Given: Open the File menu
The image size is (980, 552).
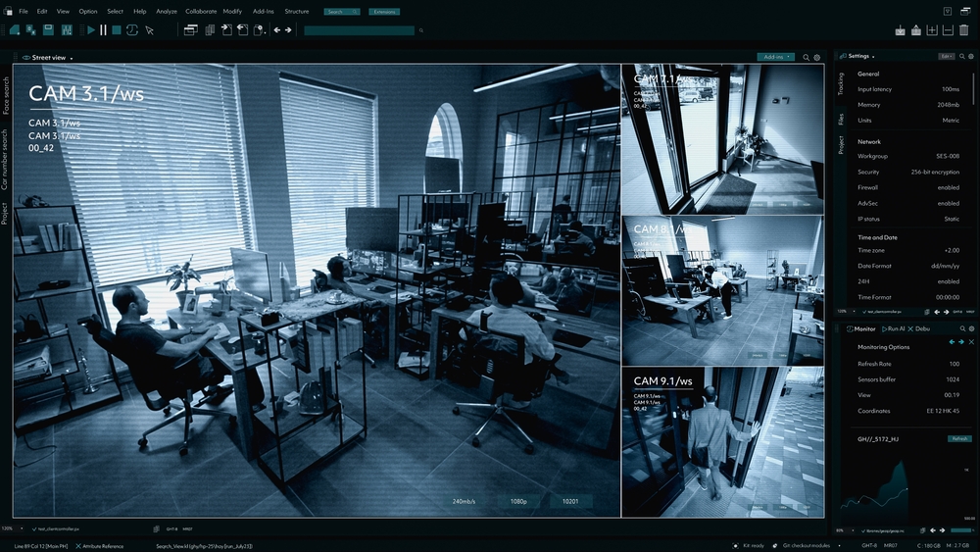Looking at the screenshot, I should tap(24, 11).
